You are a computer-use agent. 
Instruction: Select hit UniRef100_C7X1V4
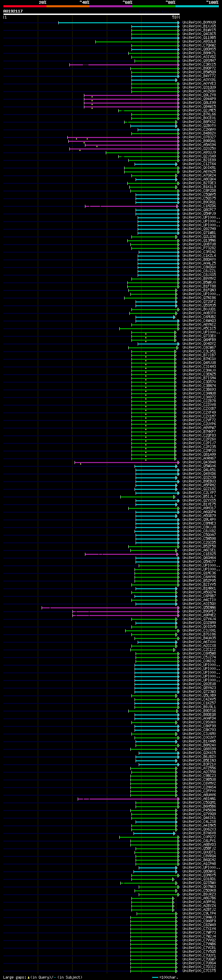point(199,928)
